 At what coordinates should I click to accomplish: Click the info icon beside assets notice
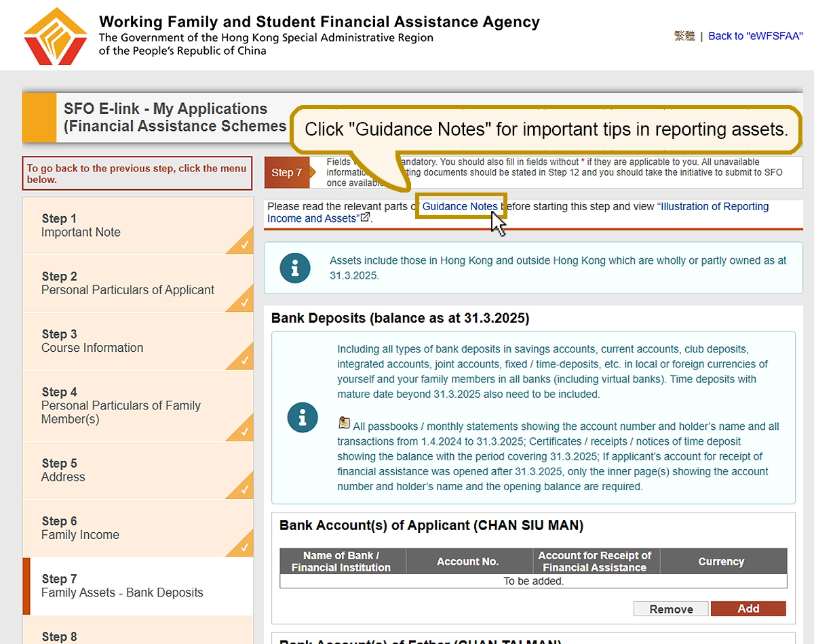coord(295,268)
